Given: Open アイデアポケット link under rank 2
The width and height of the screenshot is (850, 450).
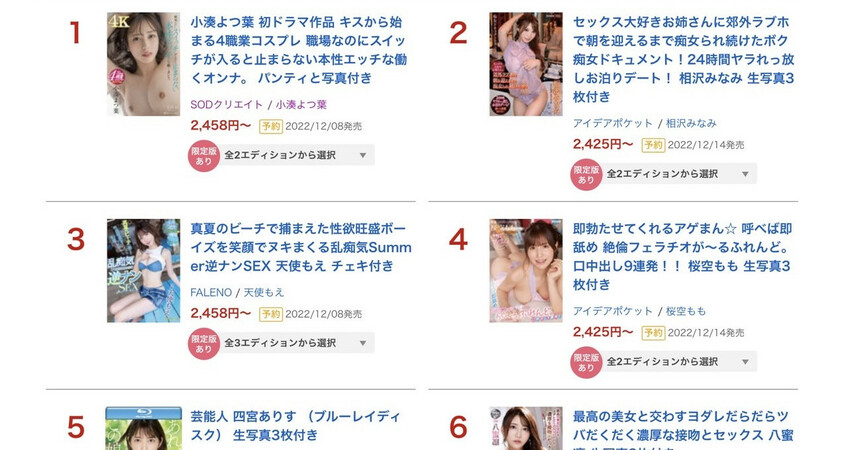Looking at the screenshot, I should 613,124.
